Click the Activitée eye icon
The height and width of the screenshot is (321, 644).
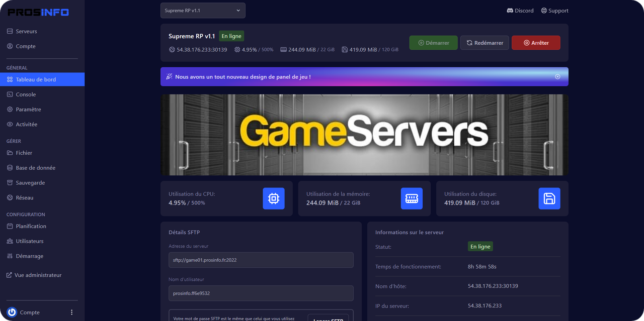click(10, 125)
